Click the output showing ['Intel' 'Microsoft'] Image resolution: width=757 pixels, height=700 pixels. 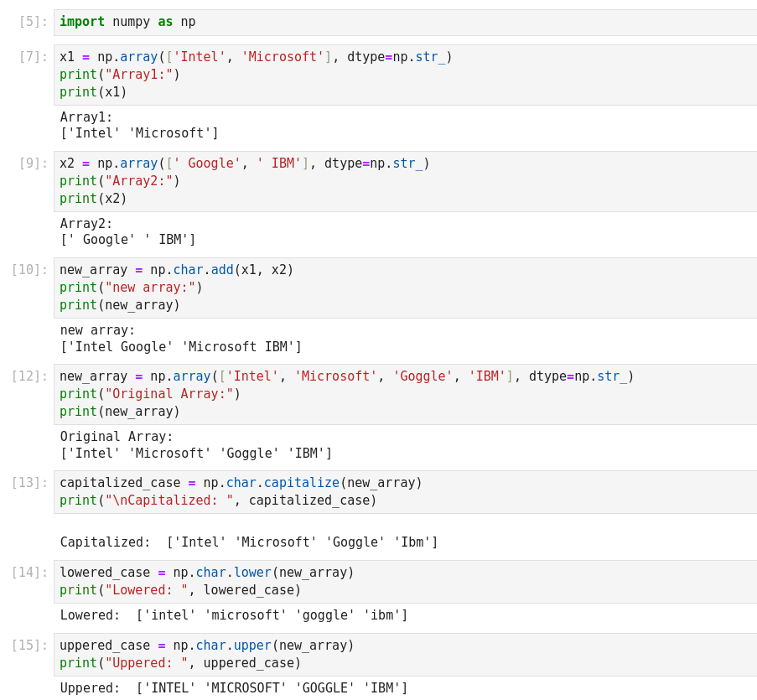tap(139, 133)
